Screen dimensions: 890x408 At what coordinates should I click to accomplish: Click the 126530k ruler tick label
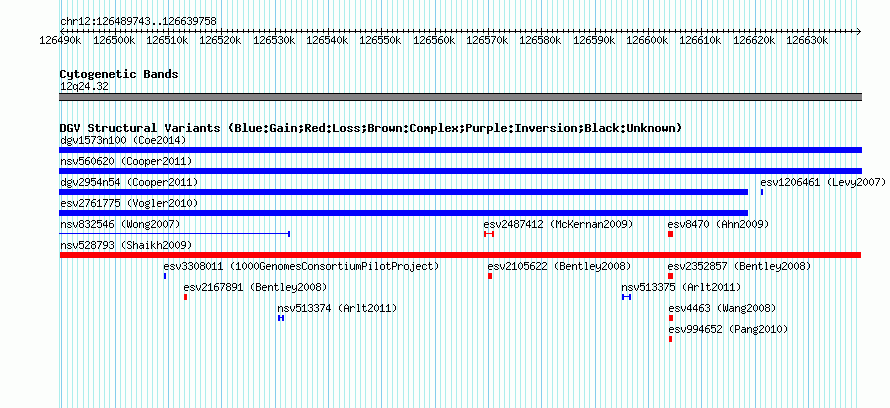point(274,40)
